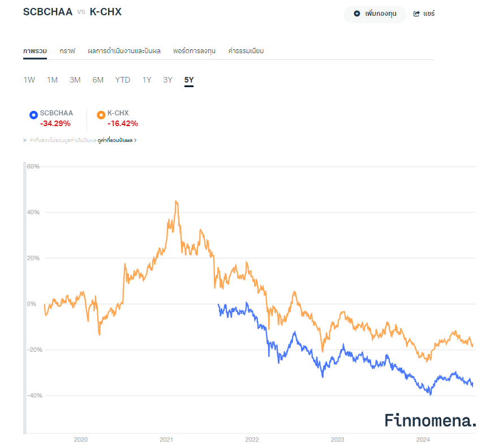
Task: Open the ค่าธรรมเนียม fees tab
Action: 246,51
